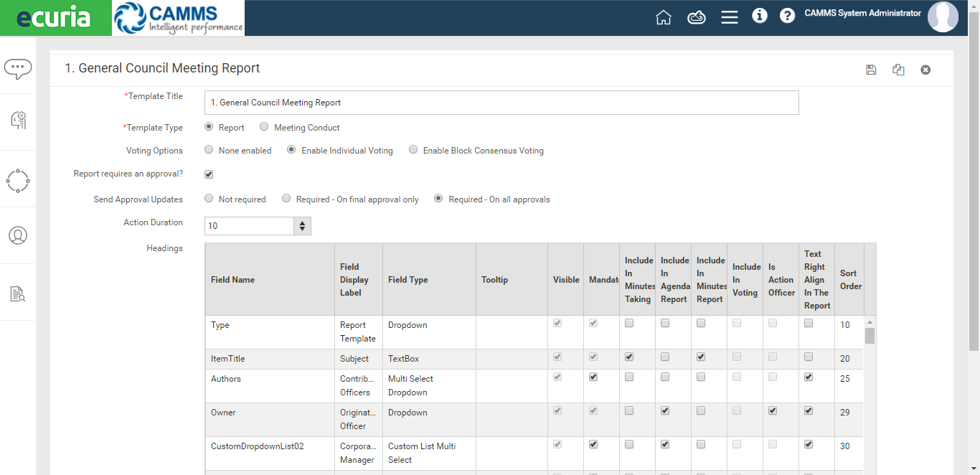The height and width of the screenshot is (475, 980).
Task: Choose None enabled voting option
Action: [x=209, y=150]
